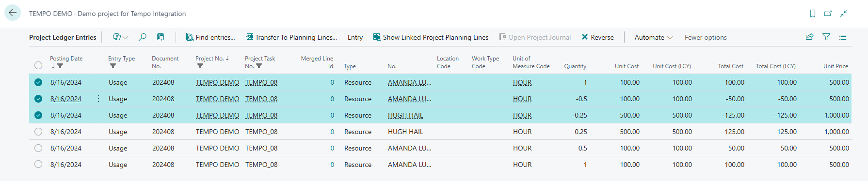Open the search magnifier icon

point(143,37)
